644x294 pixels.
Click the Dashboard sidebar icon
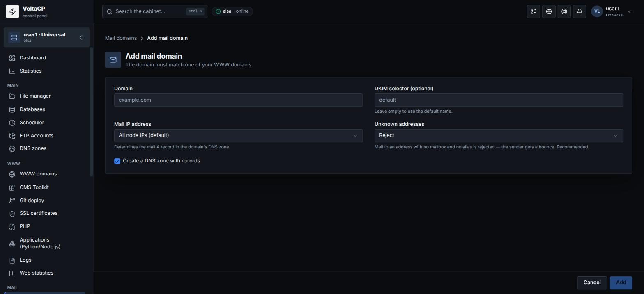(x=12, y=58)
